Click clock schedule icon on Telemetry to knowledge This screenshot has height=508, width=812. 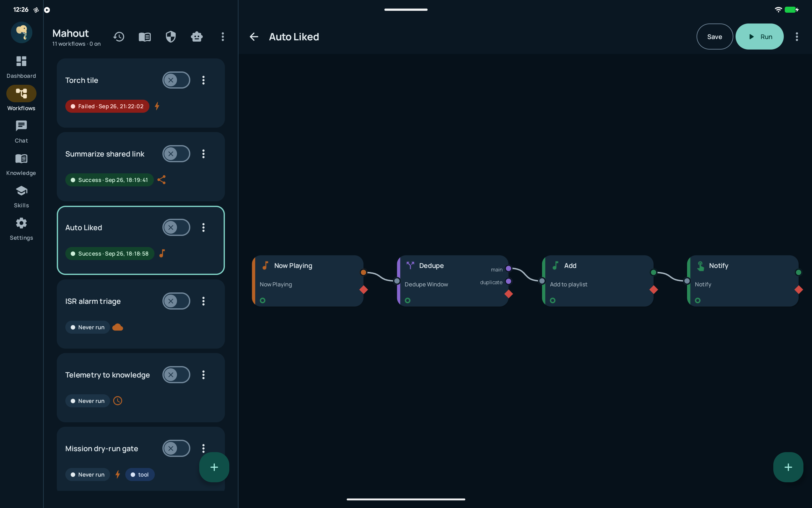(x=117, y=400)
